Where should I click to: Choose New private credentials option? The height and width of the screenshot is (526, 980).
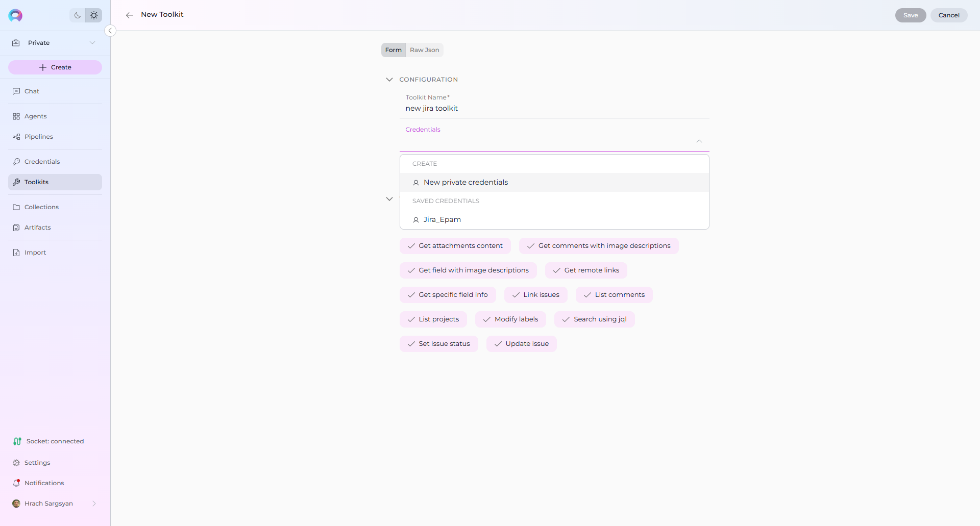tap(465, 183)
